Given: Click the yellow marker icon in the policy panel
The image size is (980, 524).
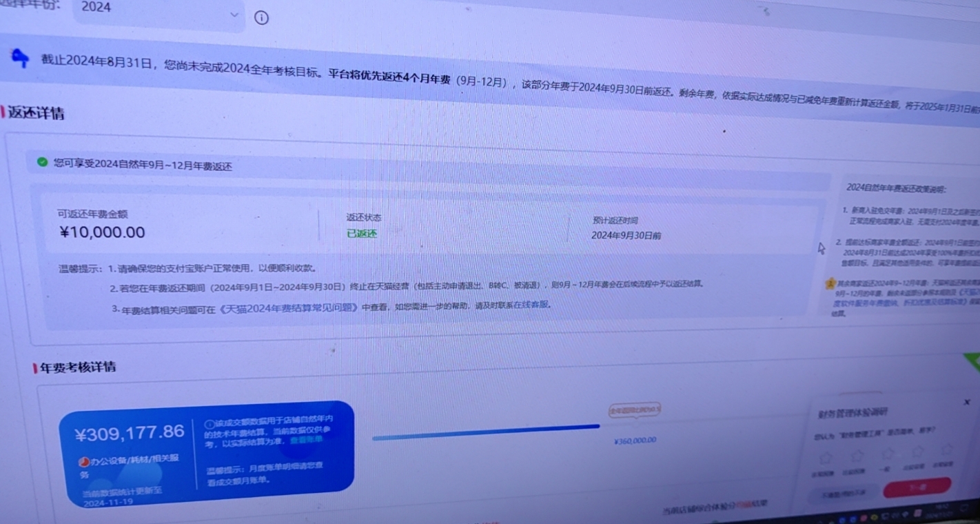Looking at the screenshot, I should point(831,283).
